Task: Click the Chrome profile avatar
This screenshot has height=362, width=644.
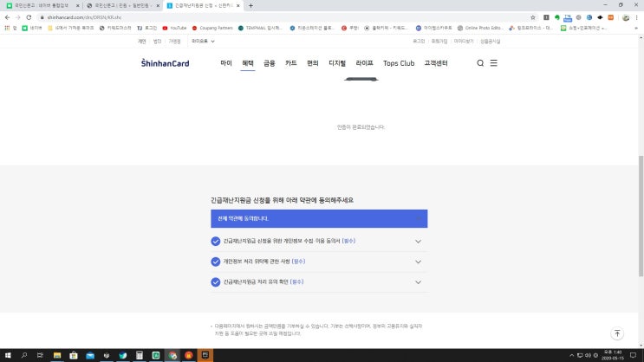Action: (626, 17)
